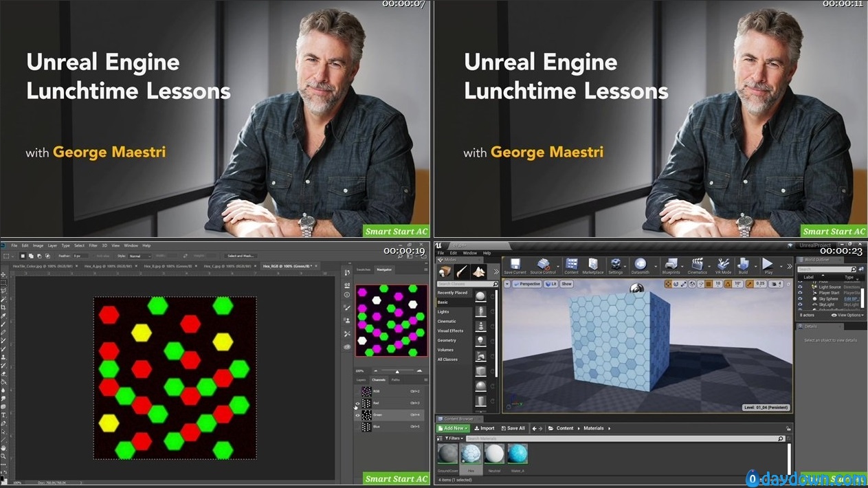Click Save All in Content Browser
This screenshot has height=488, width=868.
[x=513, y=428]
